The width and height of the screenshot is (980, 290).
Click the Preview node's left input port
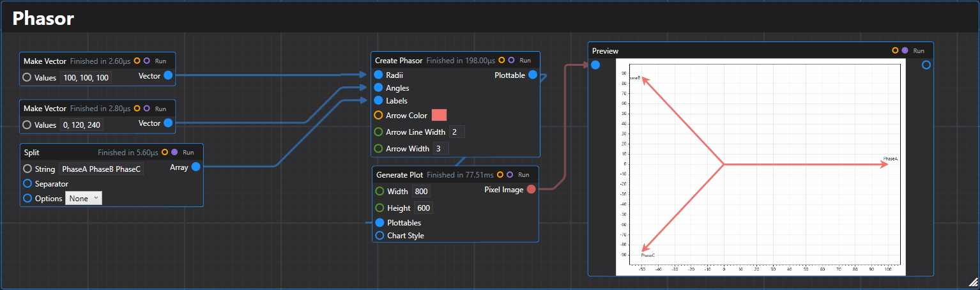pos(595,65)
